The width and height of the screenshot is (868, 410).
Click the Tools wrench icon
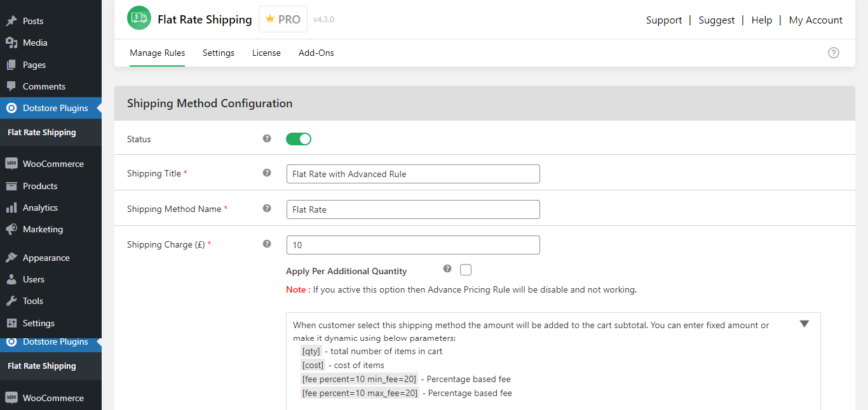[11, 301]
